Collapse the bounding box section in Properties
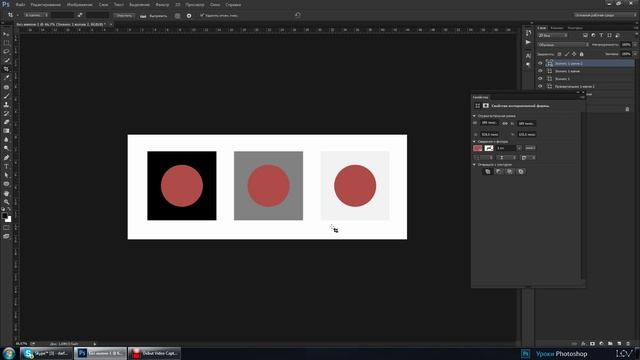The width and height of the screenshot is (640, 360). click(x=474, y=116)
